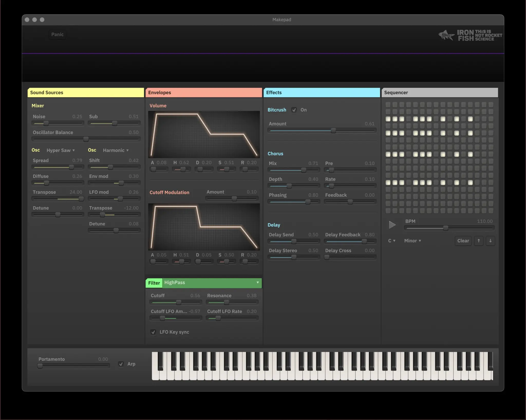Image resolution: width=526 pixels, height=420 pixels.
Task: Click the Iron Fish logo
Action: pos(470,35)
